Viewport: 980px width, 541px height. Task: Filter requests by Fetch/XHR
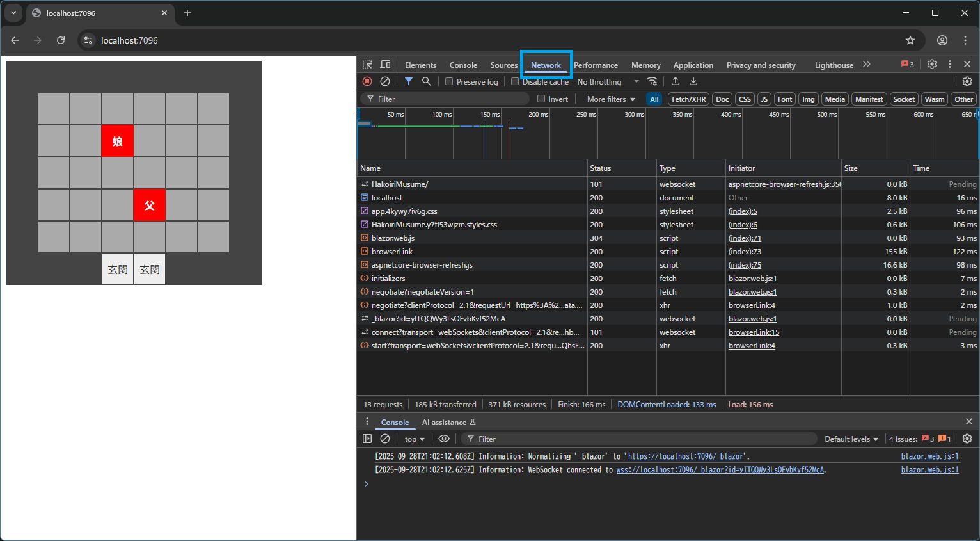[x=688, y=99]
